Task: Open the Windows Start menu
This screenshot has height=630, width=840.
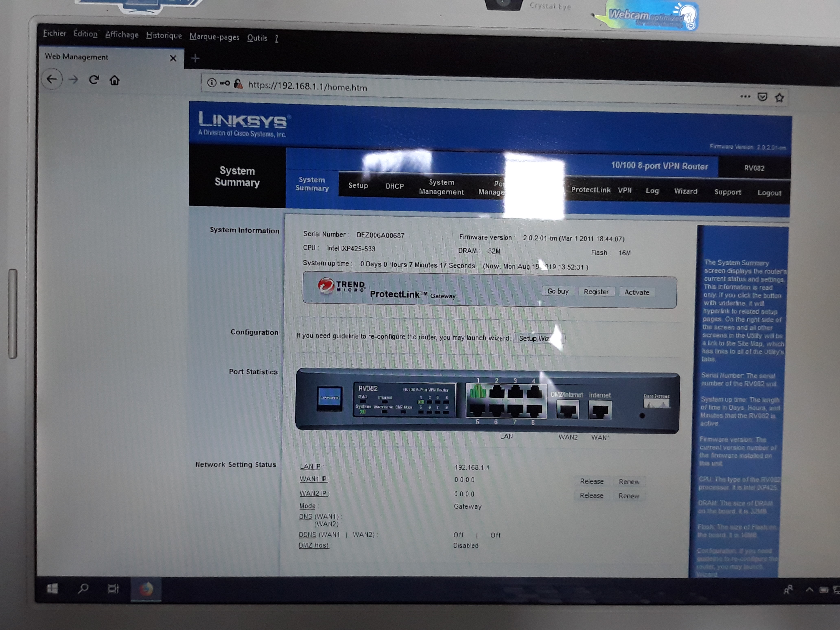Action: tap(52, 589)
